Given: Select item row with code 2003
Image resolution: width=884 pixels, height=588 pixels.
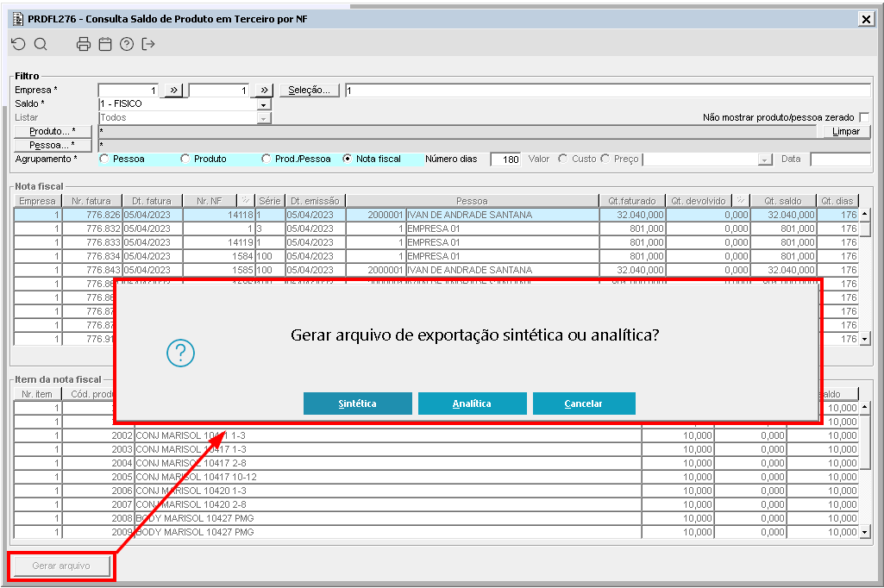Looking at the screenshot, I should click(x=436, y=449).
